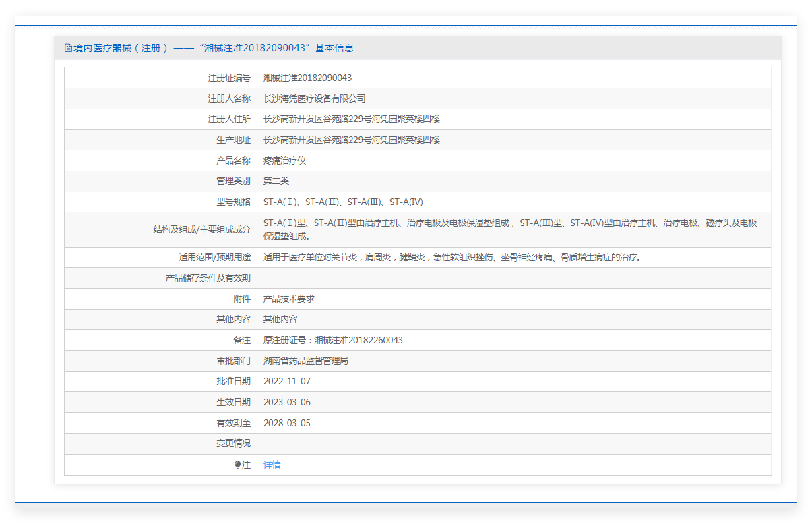Screen dimensions: 812x524
Task: Select the address in the 注册人住所 row
Action: tap(352, 119)
